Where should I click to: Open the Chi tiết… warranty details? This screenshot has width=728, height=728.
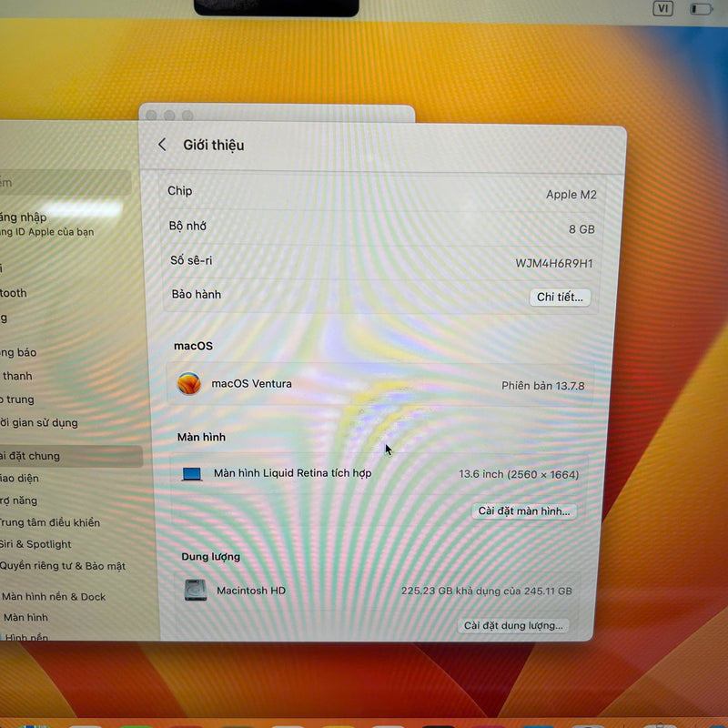[560, 297]
